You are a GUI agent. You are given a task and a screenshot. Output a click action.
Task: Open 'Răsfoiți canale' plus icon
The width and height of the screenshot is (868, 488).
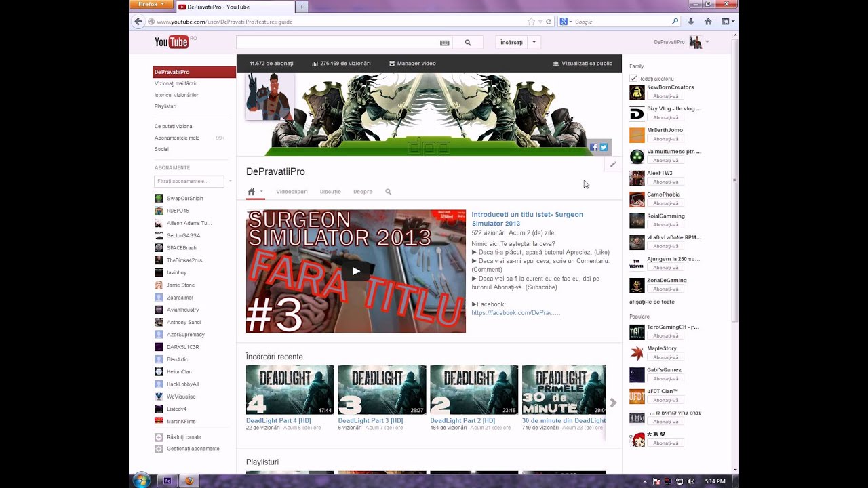point(159,437)
